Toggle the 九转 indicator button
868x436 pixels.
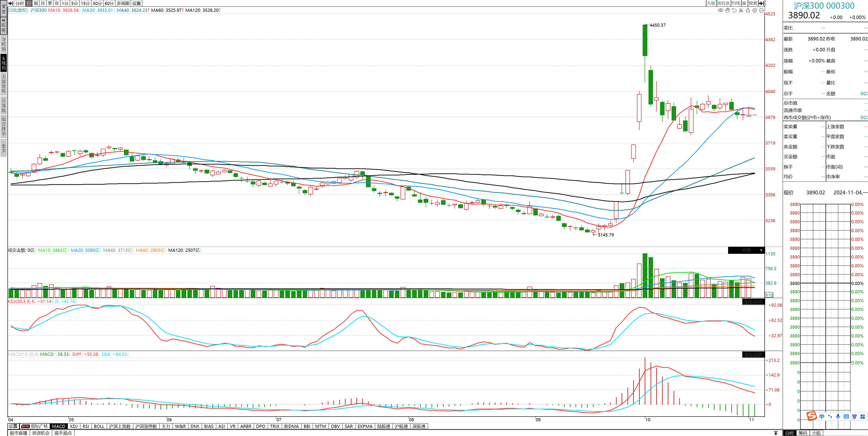point(711,3)
